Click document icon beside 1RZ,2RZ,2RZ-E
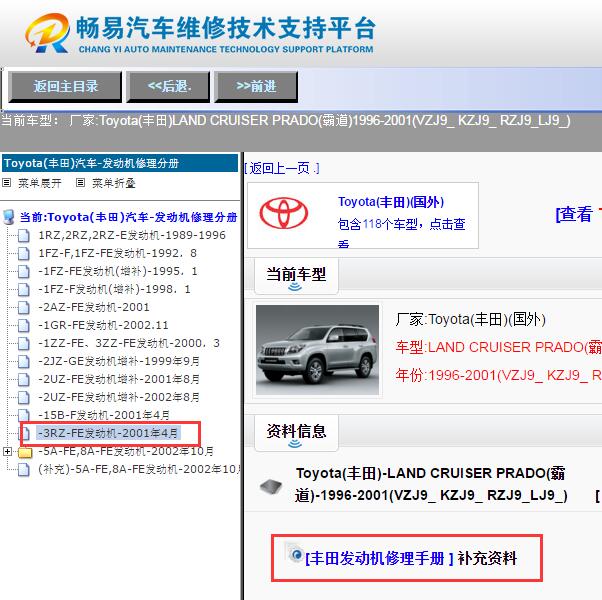Viewport: 602px width, 600px height. tap(24, 235)
